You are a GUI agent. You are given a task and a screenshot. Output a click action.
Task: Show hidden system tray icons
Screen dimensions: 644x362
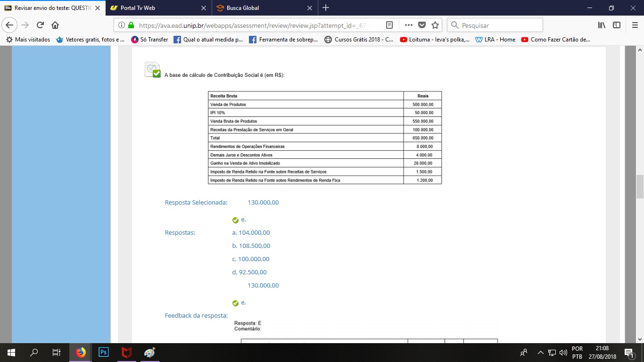pos(540,353)
